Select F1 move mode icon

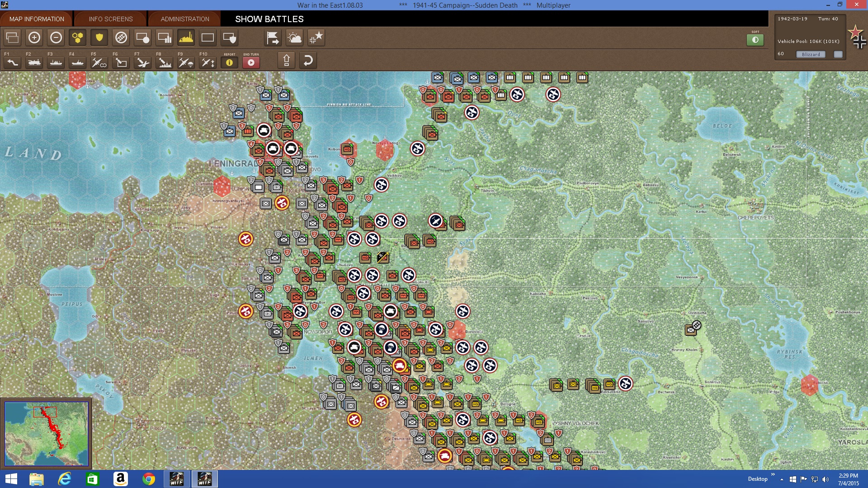[x=12, y=62]
